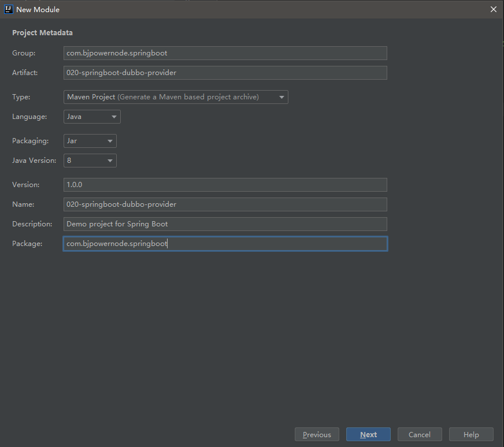Click the arrow on Java Version combo box
The height and width of the screenshot is (447, 504).
(110, 161)
